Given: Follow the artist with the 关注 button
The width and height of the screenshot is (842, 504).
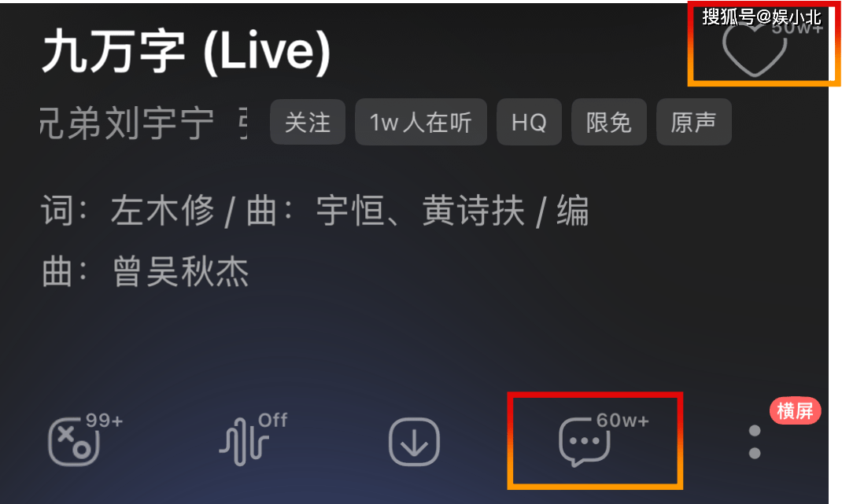Looking at the screenshot, I should tap(308, 123).
